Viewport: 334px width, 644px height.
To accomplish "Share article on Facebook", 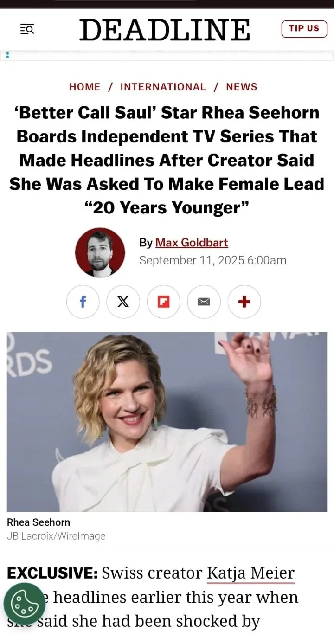I will (x=83, y=302).
